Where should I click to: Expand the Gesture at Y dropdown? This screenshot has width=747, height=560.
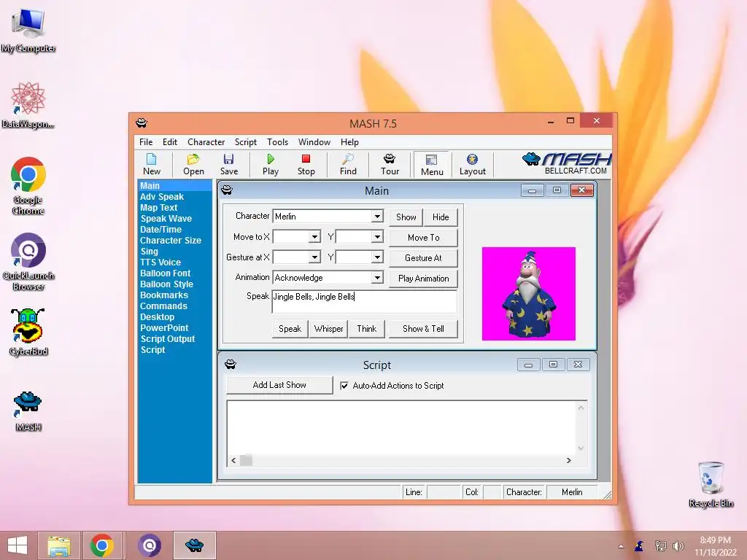point(377,257)
